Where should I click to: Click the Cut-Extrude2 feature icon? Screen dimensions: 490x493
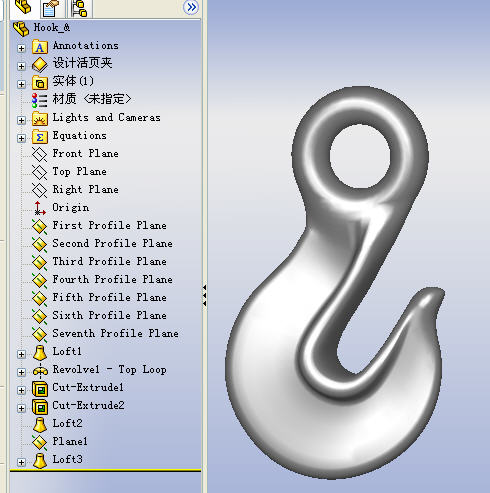click(x=40, y=407)
